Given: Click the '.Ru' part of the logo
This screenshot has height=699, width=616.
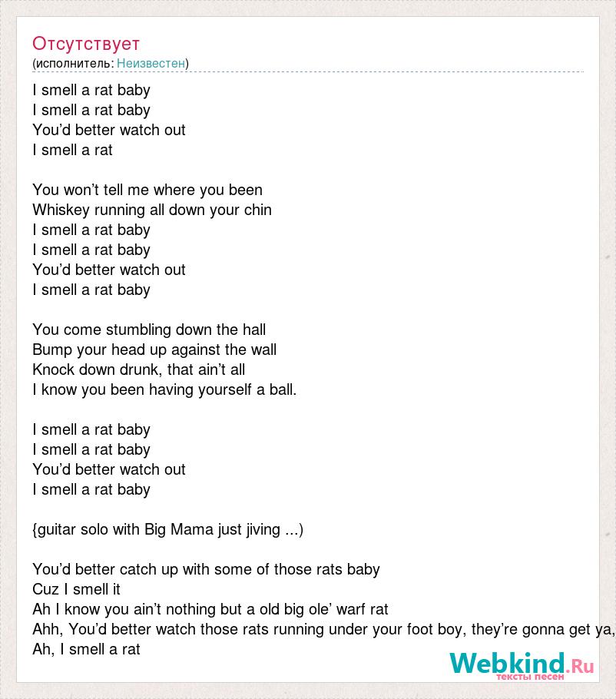Looking at the screenshot, I should [x=579, y=666].
